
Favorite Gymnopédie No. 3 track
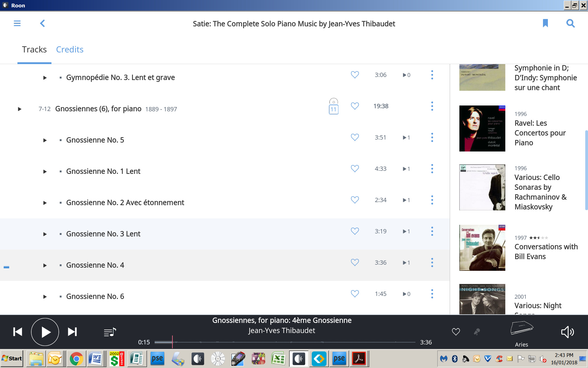pos(355,75)
